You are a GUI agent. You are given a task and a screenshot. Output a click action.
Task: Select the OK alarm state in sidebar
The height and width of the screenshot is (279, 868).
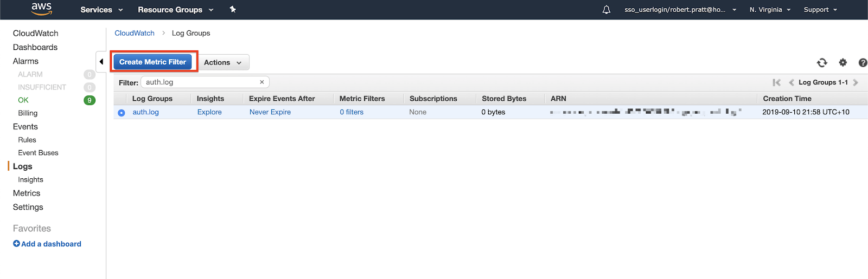pos(23,100)
